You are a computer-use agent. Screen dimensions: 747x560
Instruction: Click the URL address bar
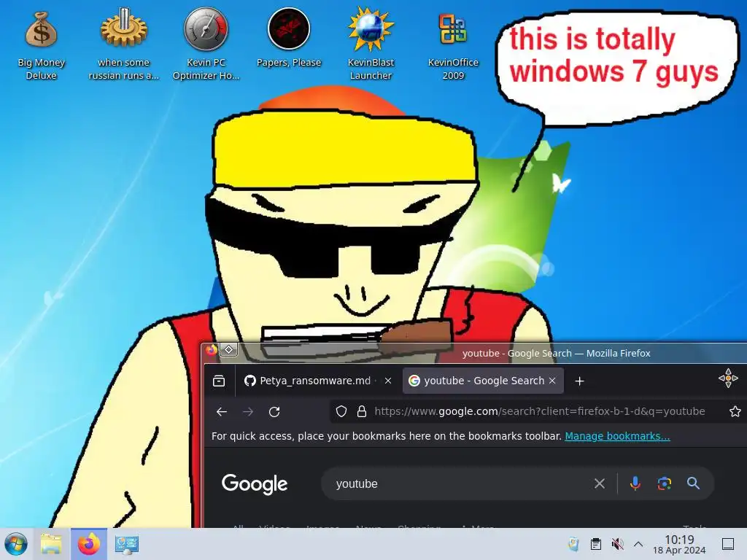click(x=539, y=411)
